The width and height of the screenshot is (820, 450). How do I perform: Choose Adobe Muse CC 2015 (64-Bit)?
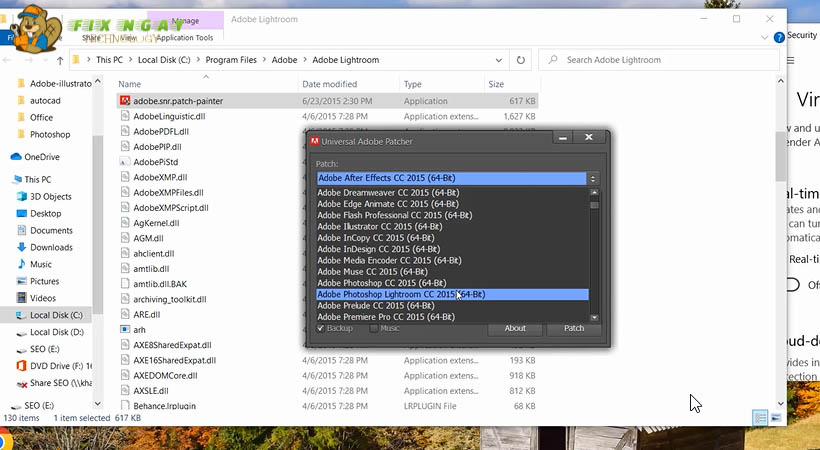click(452, 272)
